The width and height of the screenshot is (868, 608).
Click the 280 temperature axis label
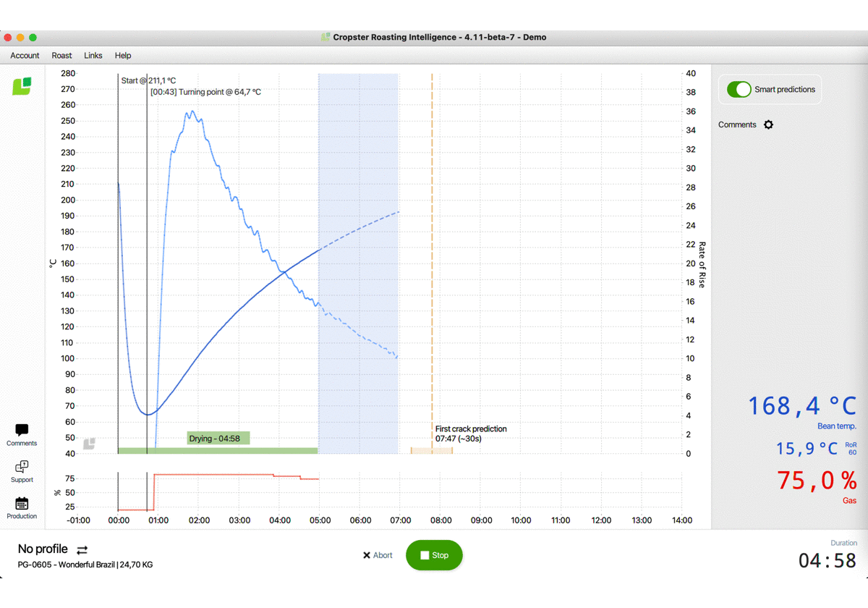(68, 73)
